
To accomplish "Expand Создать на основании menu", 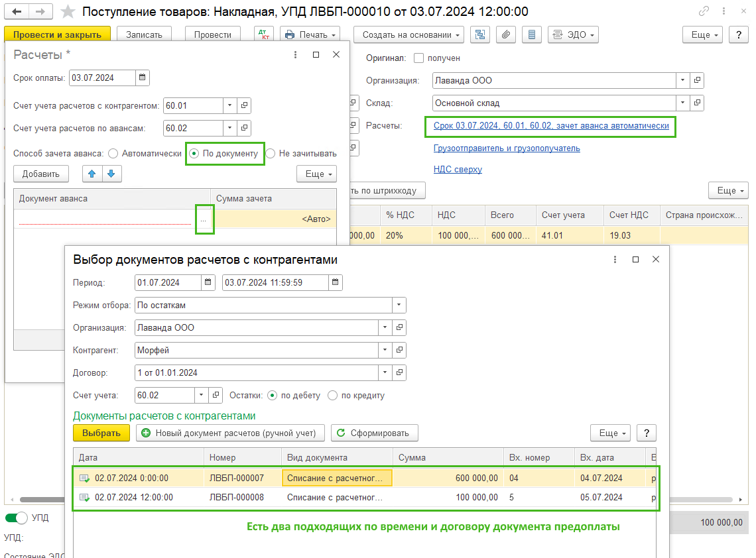I will click(x=409, y=34).
